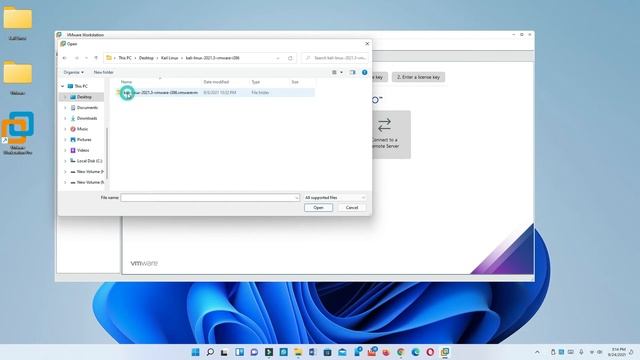
Task: Open Microsoft Edge from the taskbar
Action: [416, 352]
